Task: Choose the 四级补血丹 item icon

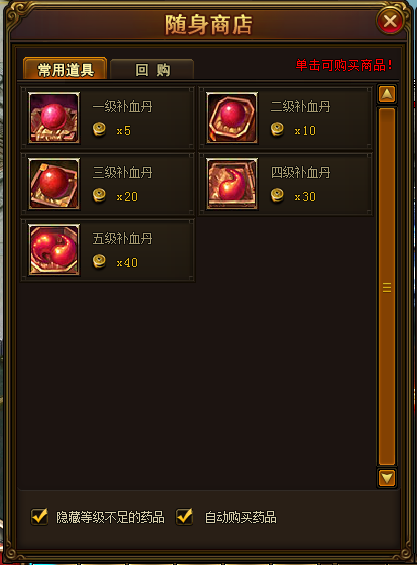Action: 232,184
